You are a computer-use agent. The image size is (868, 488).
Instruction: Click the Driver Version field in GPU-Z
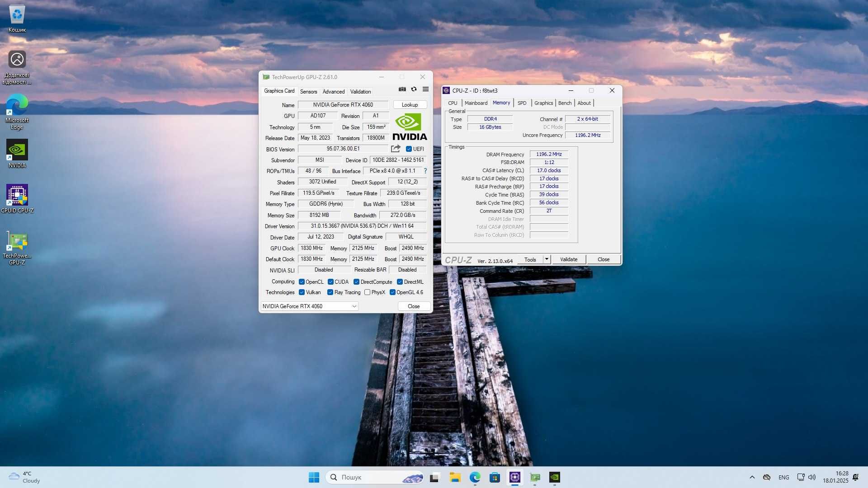[362, 226]
